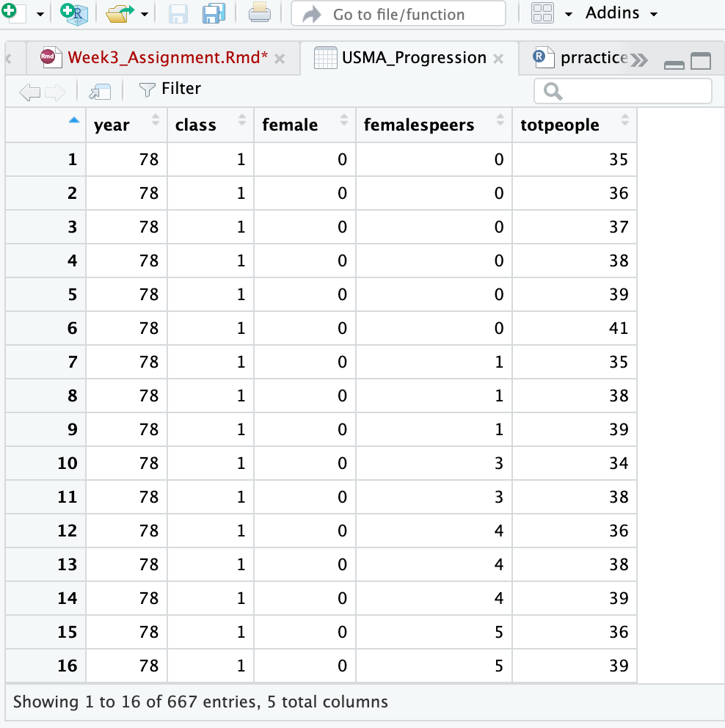Open the Addins menu
This screenshot has height=728, width=725.
tap(622, 13)
